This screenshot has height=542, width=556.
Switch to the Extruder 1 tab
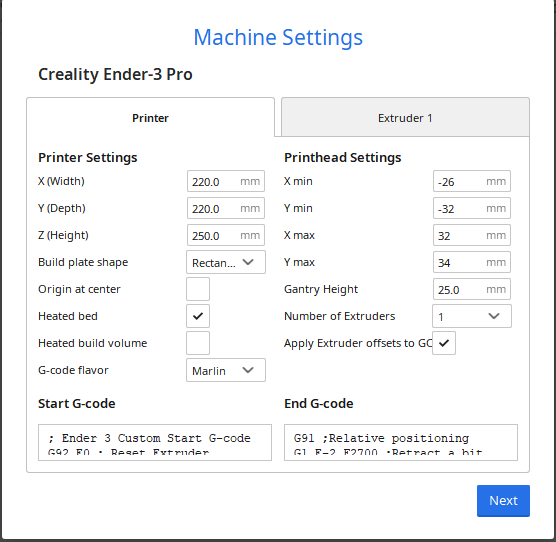[x=405, y=117]
